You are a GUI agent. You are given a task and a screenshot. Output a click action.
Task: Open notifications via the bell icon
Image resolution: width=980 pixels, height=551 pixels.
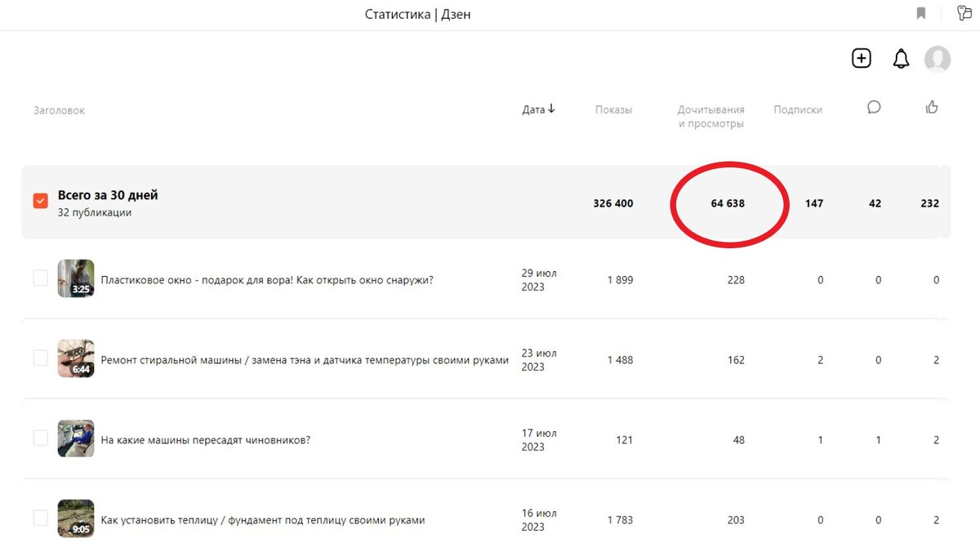click(901, 59)
